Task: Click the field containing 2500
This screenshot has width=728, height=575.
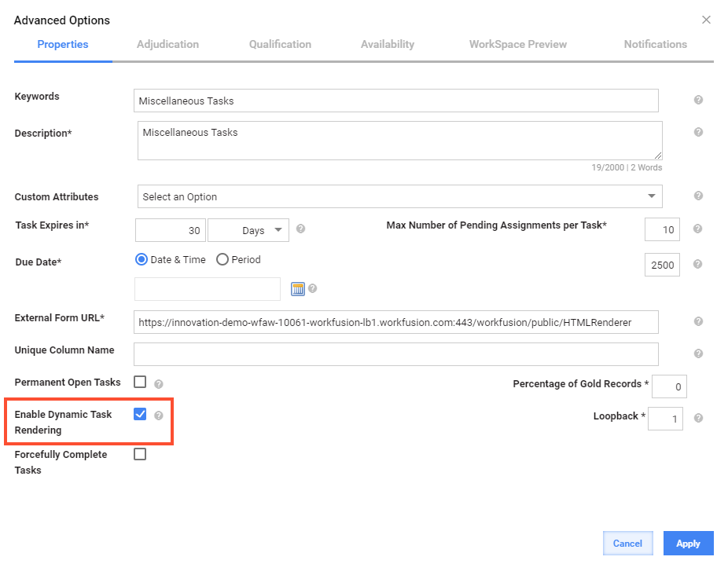Action: click(x=662, y=265)
